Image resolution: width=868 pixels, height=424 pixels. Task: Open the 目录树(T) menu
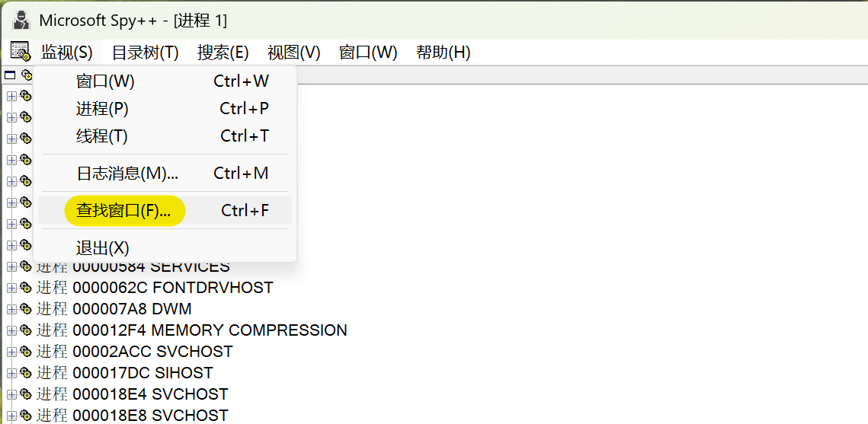145,53
